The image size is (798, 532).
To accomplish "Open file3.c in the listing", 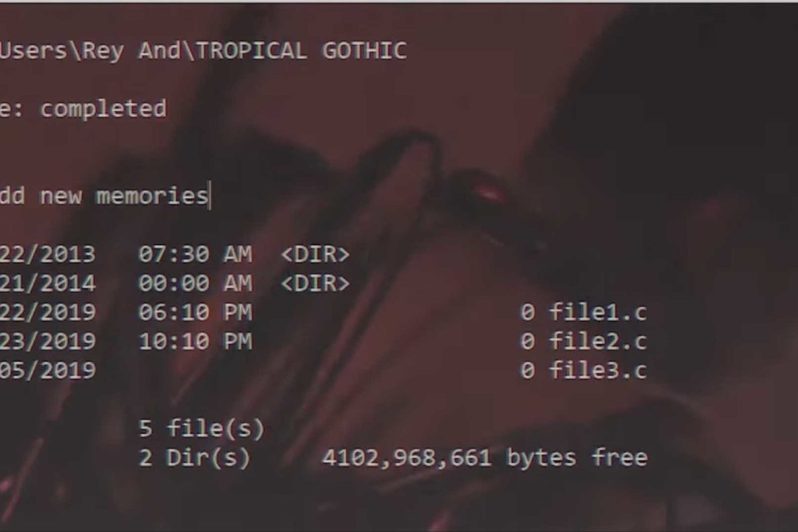I will coord(598,370).
